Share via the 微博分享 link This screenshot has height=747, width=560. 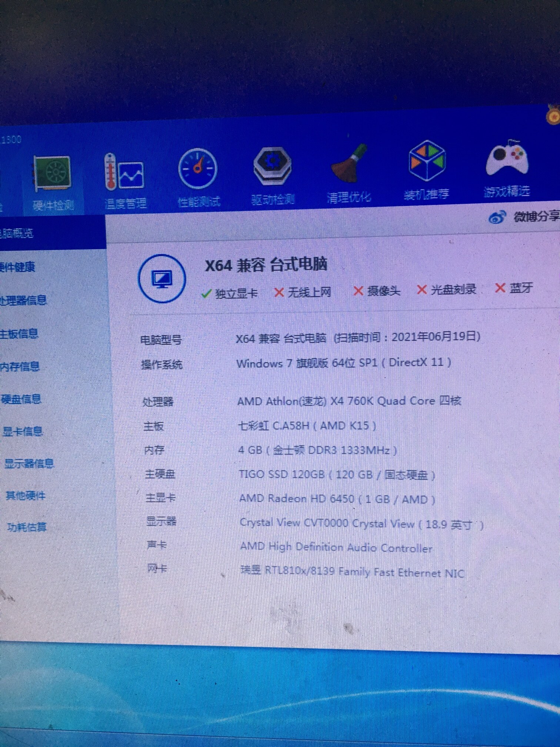coord(535,216)
